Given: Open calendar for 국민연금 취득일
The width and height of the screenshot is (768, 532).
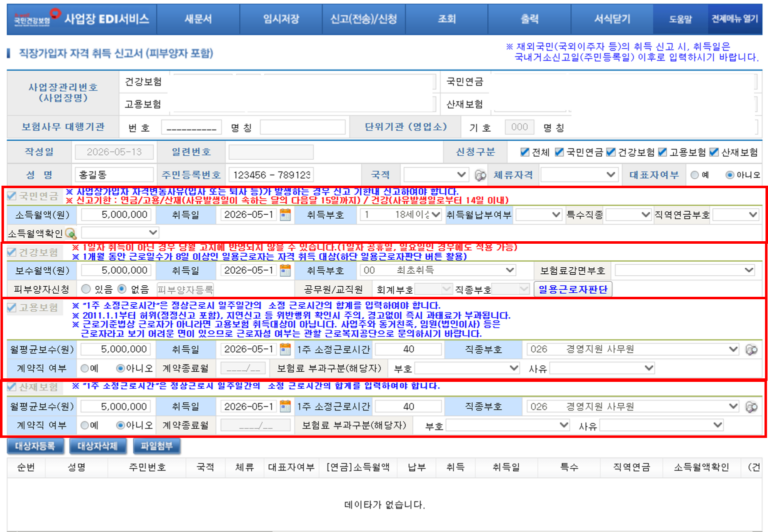Looking at the screenshot, I should click(285, 215).
